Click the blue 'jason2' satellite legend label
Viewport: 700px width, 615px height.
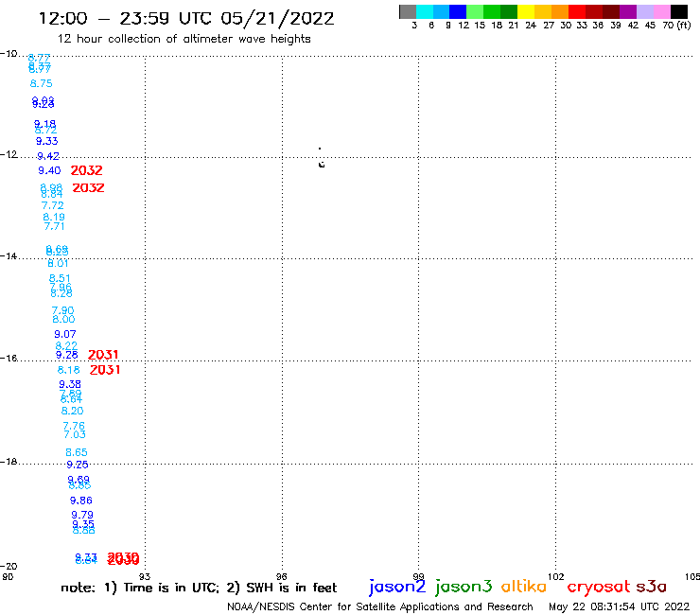pos(397,587)
